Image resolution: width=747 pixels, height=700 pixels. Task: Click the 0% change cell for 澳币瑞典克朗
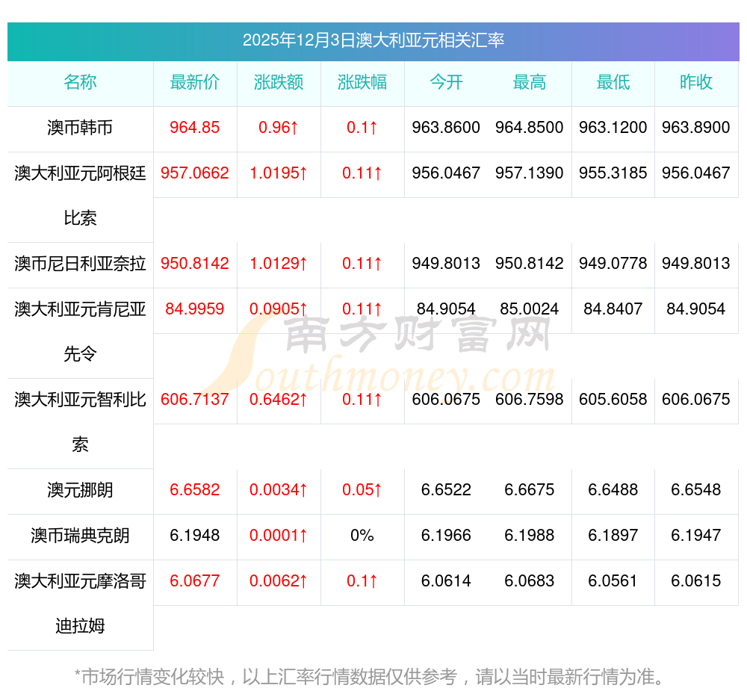point(362,536)
